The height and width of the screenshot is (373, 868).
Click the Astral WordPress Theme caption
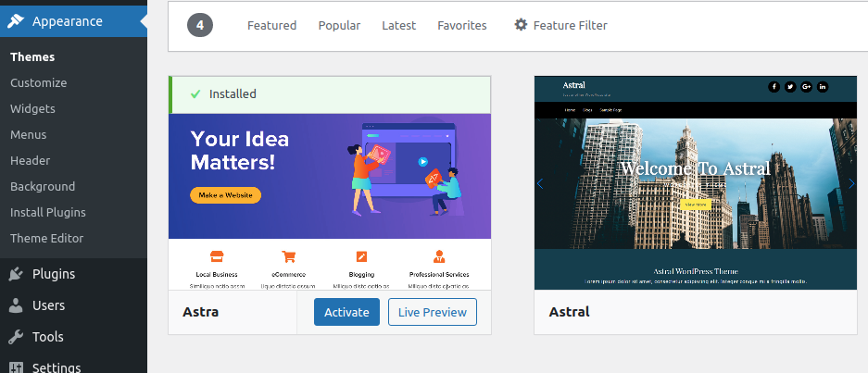point(696,272)
